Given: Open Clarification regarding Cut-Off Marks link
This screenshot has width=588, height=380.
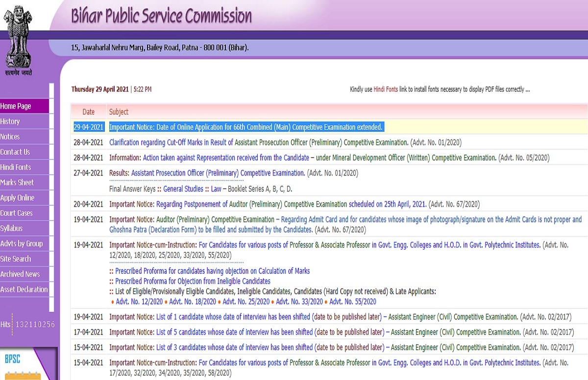Looking at the screenshot, I should point(258,142).
